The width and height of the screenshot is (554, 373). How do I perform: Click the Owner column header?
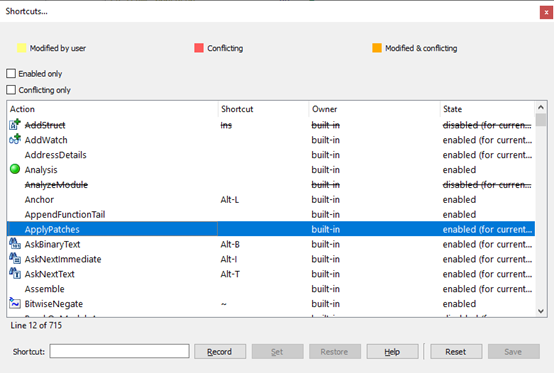pyautogui.click(x=375, y=109)
